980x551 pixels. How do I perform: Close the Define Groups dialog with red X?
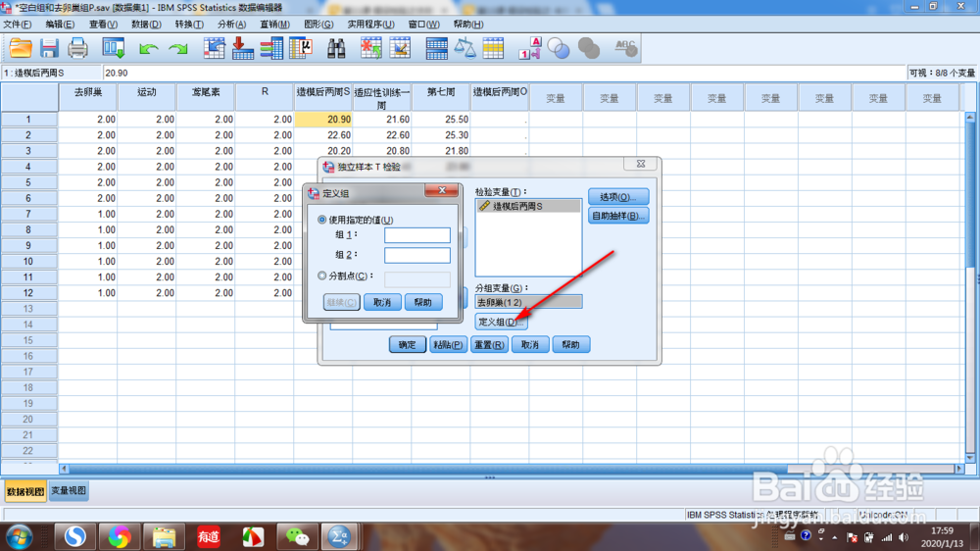(441, 191)
